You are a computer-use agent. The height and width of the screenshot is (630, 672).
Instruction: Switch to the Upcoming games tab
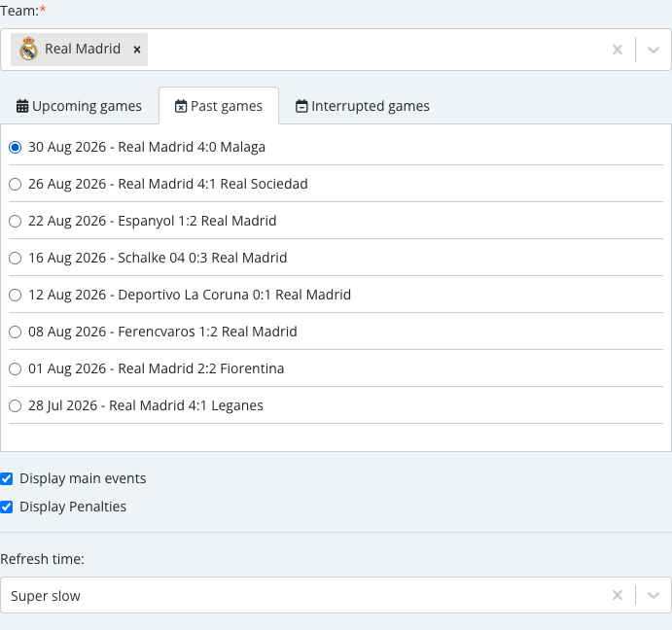[x=79, y=106]
